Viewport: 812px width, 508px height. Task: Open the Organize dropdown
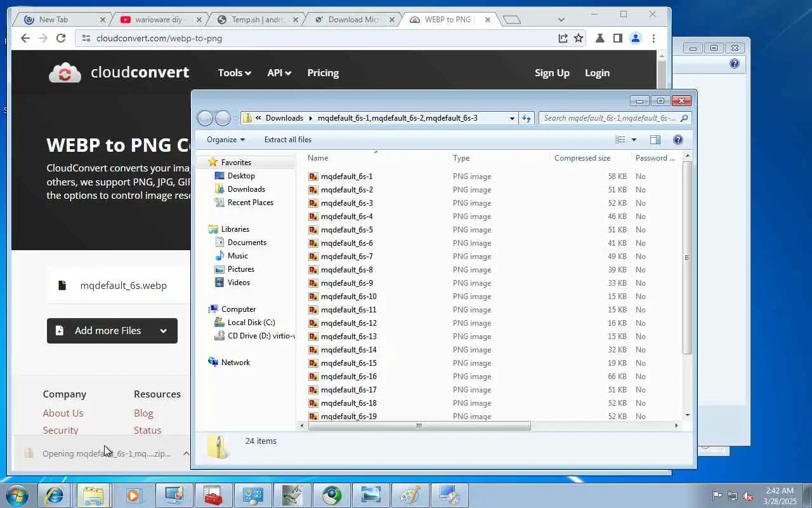[x=226, y=140]
